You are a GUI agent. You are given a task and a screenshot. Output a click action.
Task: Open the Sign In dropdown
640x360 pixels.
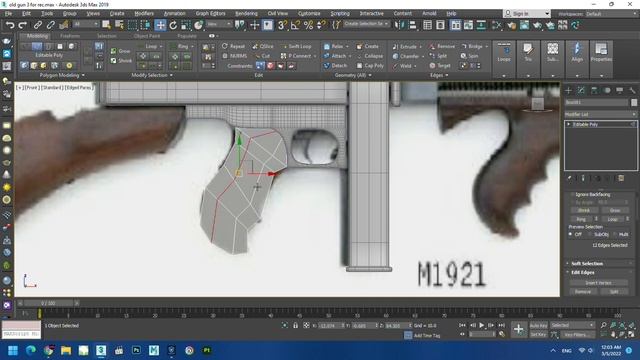click(527, 14)
